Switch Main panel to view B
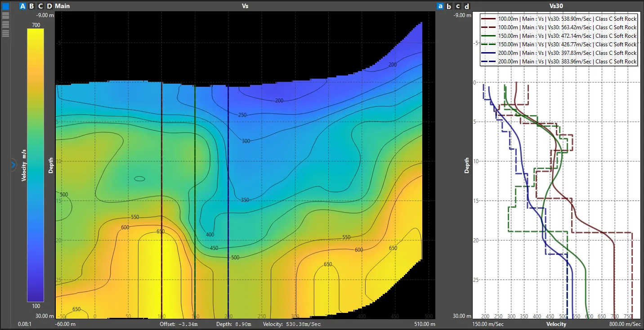The height and width of the screenshot is (330, 644). click(x=31, y=6)
